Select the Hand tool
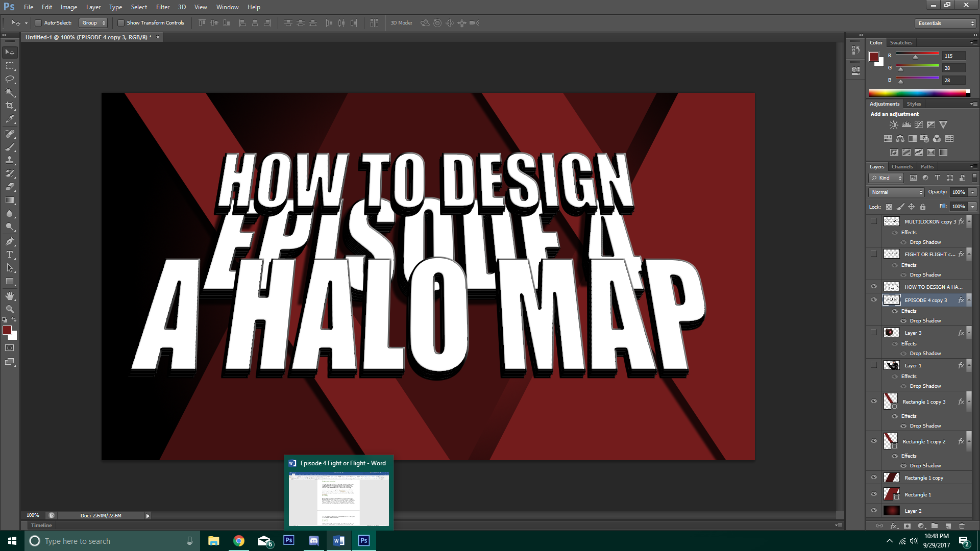 coord(10,296)
